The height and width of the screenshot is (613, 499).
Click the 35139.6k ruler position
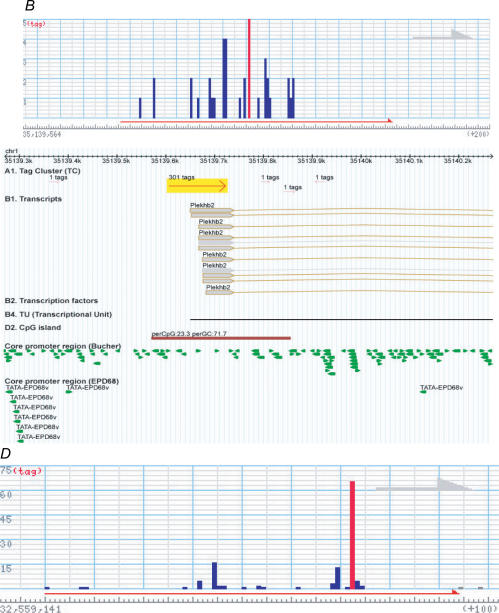pos(165,160)
